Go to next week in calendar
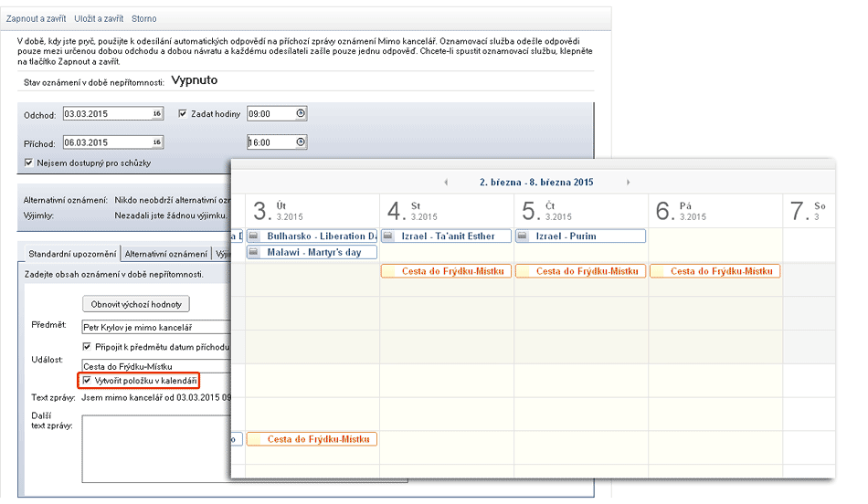Screen dimensions: 868x504 [x=628, y=183]
